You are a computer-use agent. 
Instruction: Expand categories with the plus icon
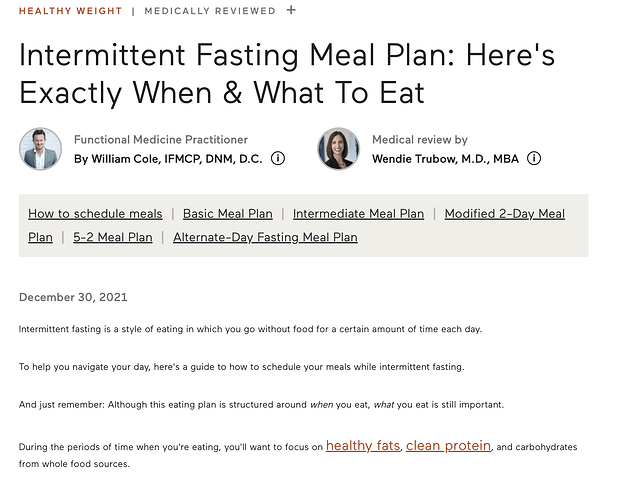point(291,10)
